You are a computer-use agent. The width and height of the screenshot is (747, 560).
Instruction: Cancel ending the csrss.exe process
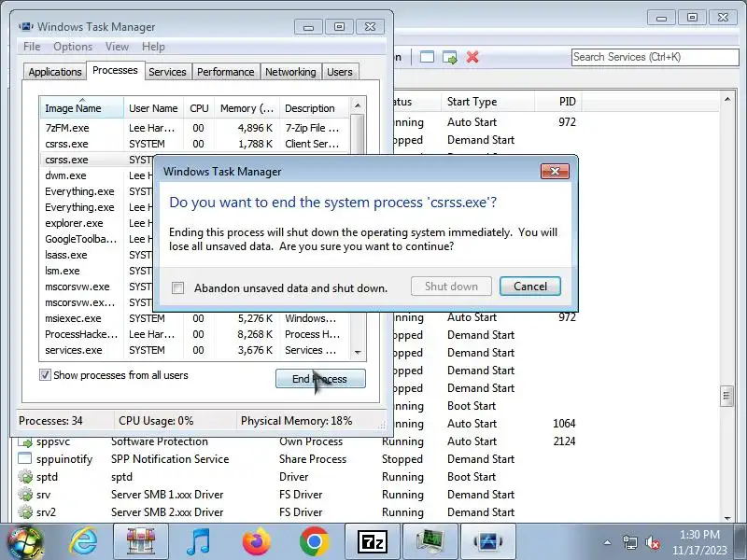click(x=529, y=287)
